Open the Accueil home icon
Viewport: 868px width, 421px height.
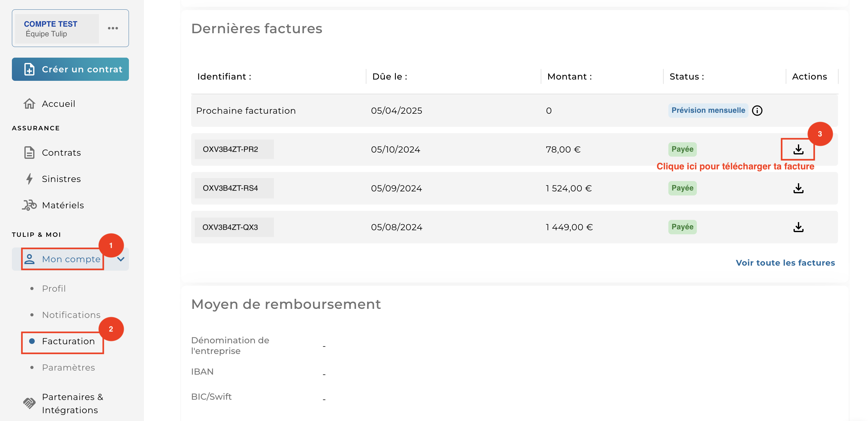pos(29,104)
